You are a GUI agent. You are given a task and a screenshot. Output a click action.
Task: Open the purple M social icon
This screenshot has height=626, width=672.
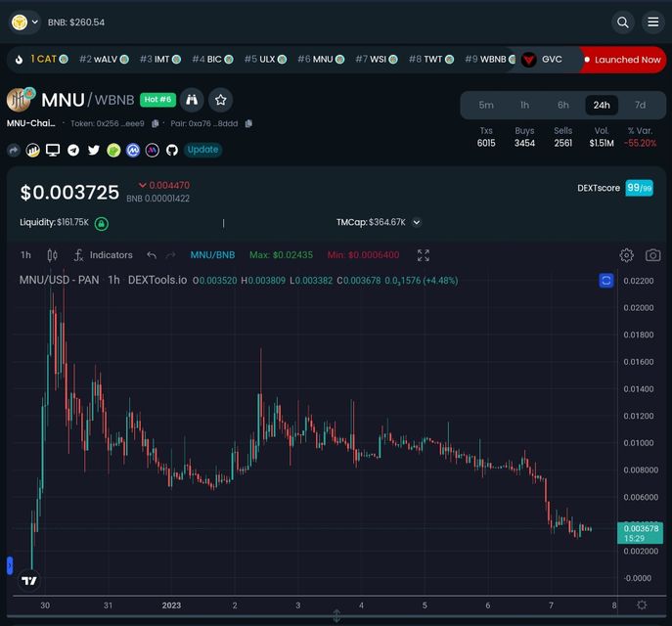point(153,150)
